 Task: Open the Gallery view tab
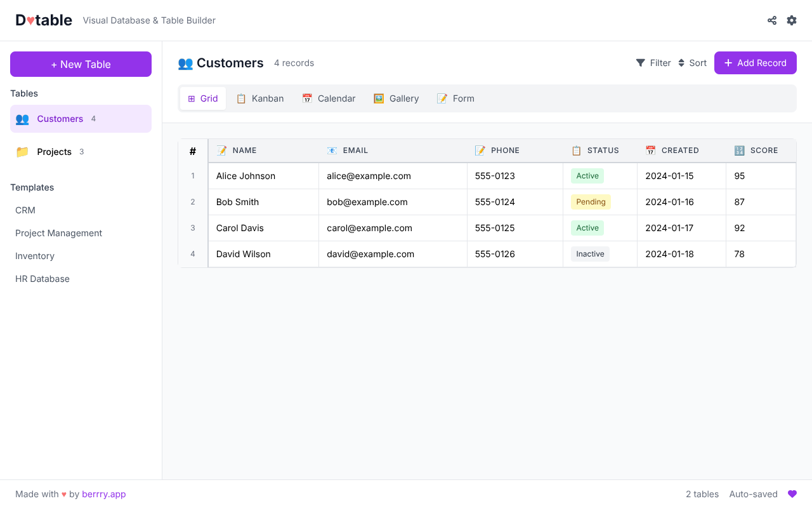pyautogui.click(x=396, y=98)
